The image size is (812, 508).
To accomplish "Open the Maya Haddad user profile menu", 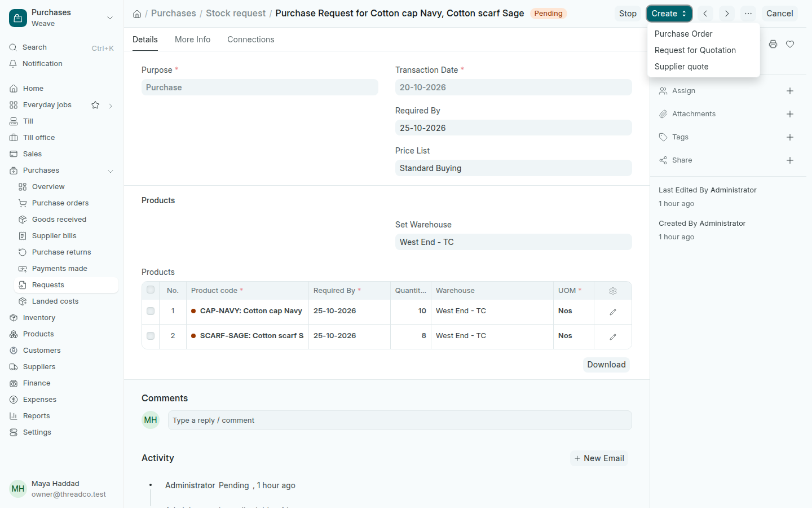I will (x=62, y=489).
